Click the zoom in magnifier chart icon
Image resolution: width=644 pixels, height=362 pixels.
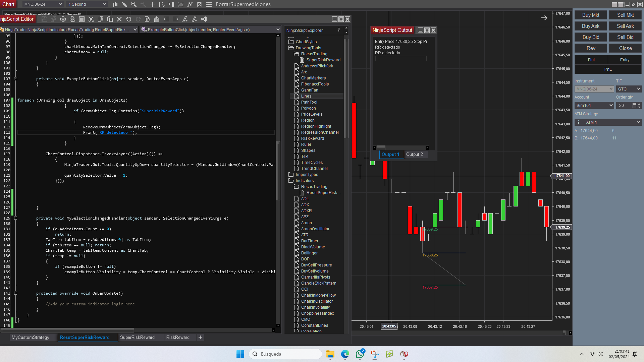pos(133,4)
